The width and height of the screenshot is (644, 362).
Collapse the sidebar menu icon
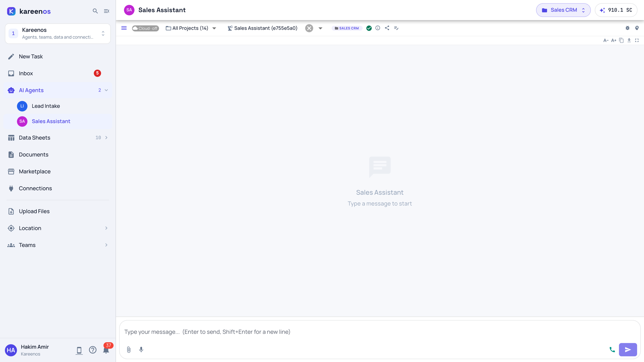(x=107, y=11)
